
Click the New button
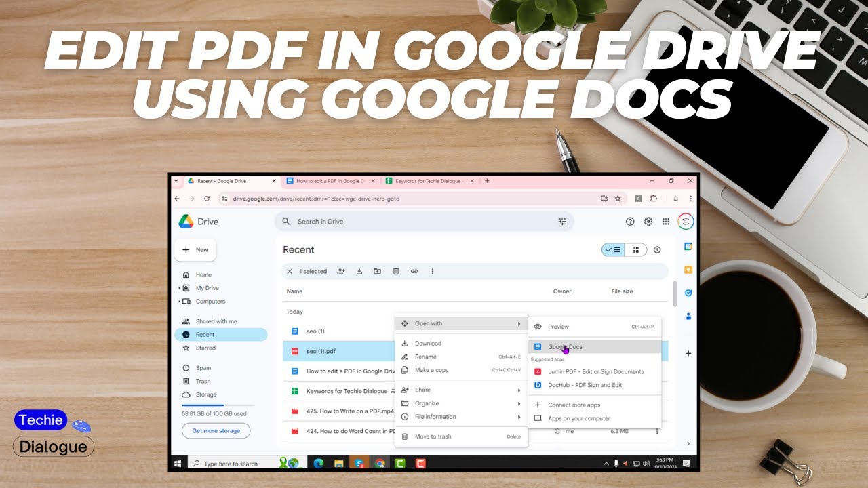195,250
